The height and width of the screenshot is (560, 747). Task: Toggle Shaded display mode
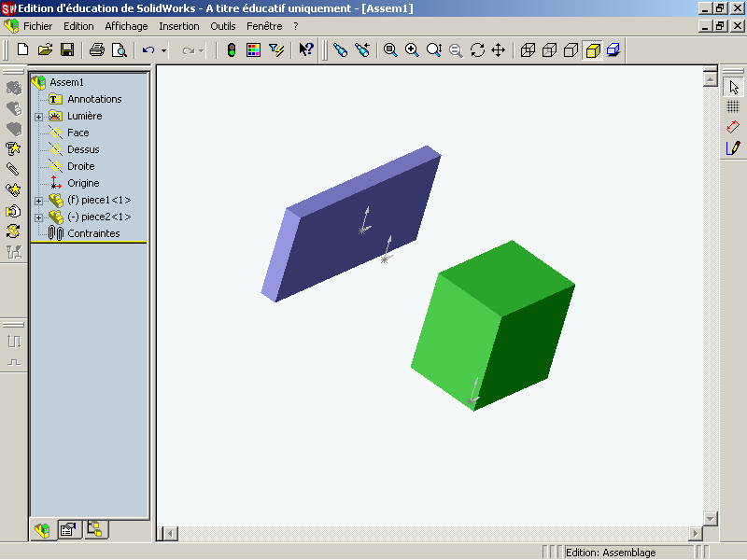click(x=593, y=50)
